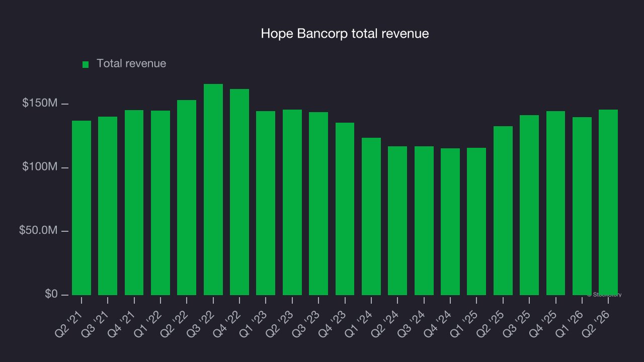Select the Q2 '26 revenue bar

pos(608,202)
